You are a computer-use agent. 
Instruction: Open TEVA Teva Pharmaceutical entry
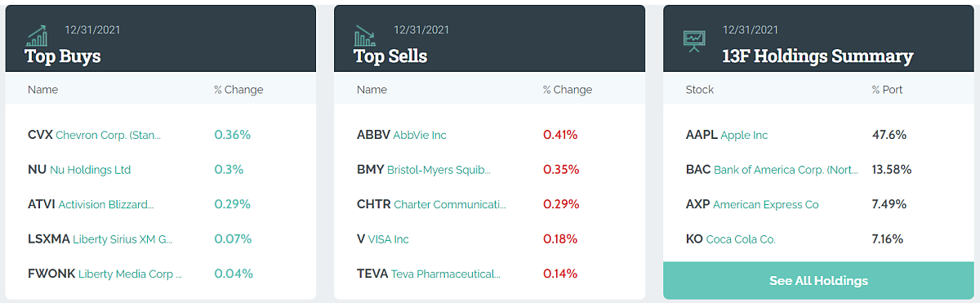[429, 274]
